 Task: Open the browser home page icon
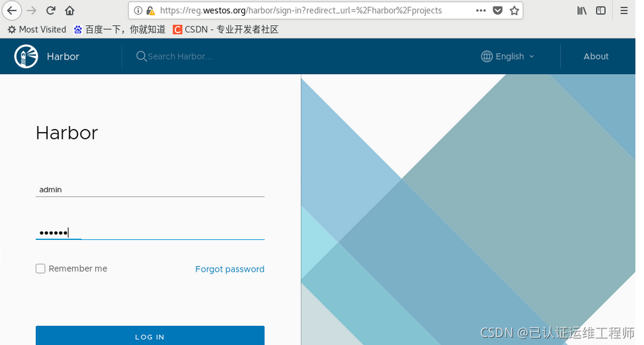pyautogui.click(x=69, y=11)
